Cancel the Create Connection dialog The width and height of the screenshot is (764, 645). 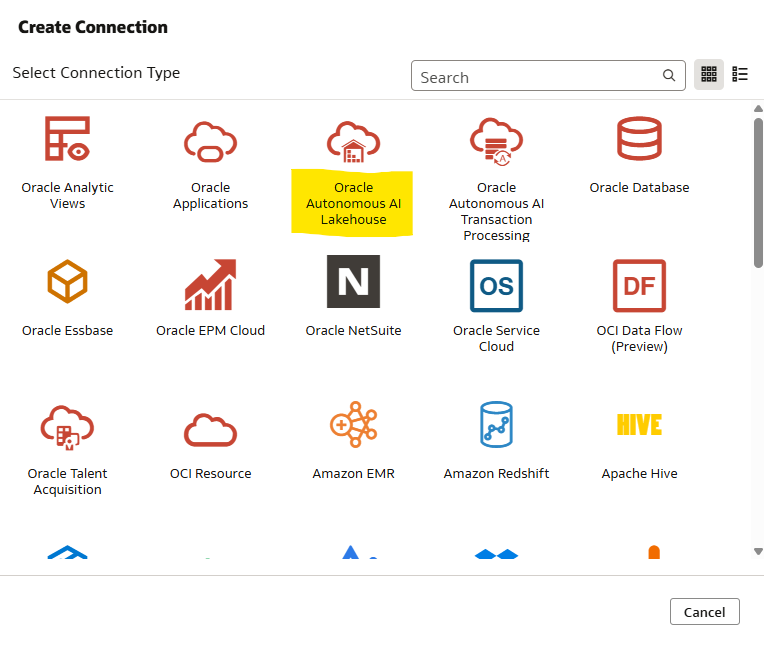(x=705, y=611)
